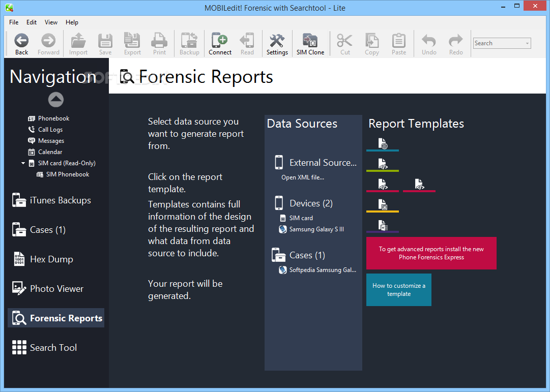Viewport: 550px width, 392px height.
Task: Select the yellow-underlined Excel report template
Action: (383, 205)
